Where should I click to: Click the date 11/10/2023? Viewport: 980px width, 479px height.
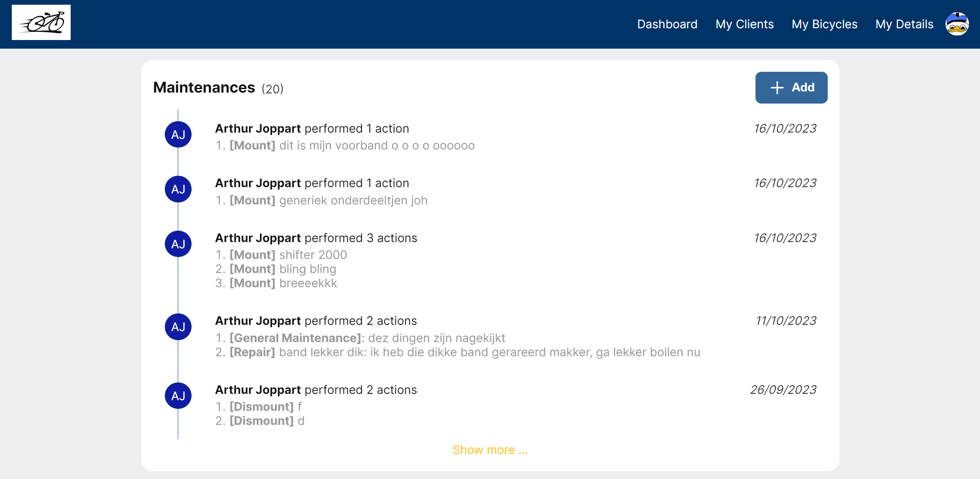point(786,321)
